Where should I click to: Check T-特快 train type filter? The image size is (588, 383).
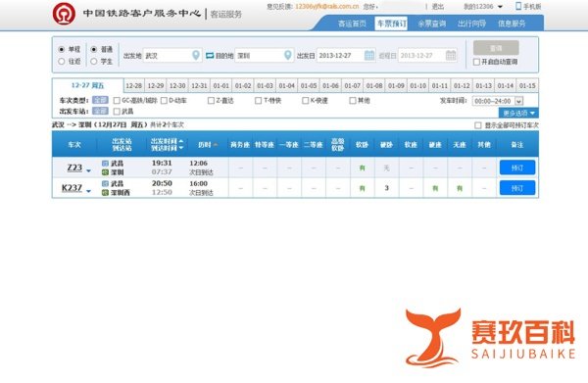[259, 101]
